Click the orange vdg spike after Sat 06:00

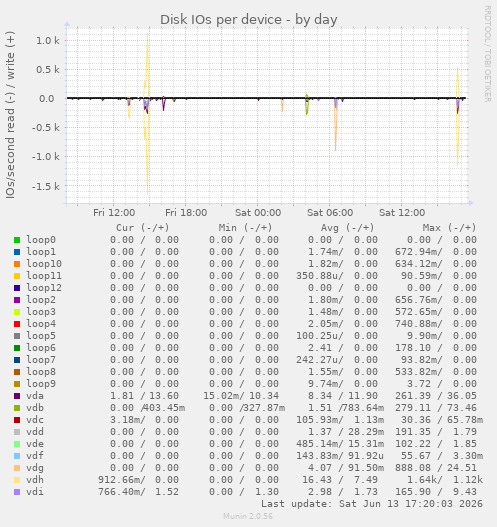335,124
